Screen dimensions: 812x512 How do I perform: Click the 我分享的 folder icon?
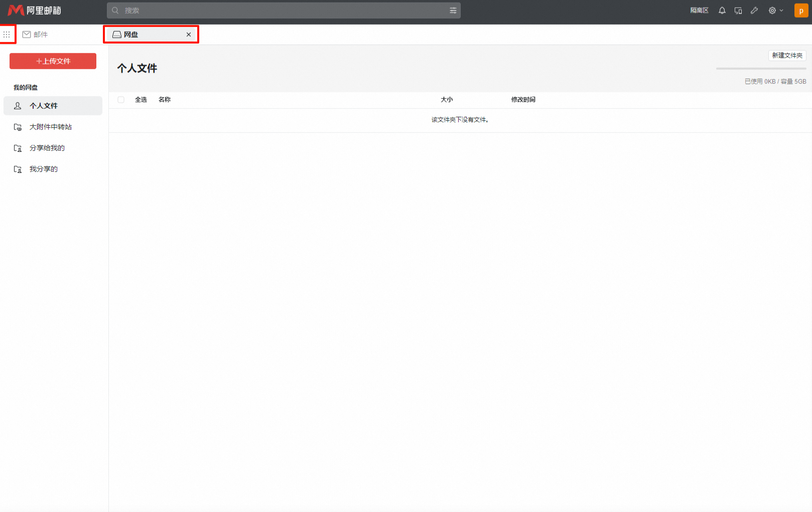[x=18, y=169]
